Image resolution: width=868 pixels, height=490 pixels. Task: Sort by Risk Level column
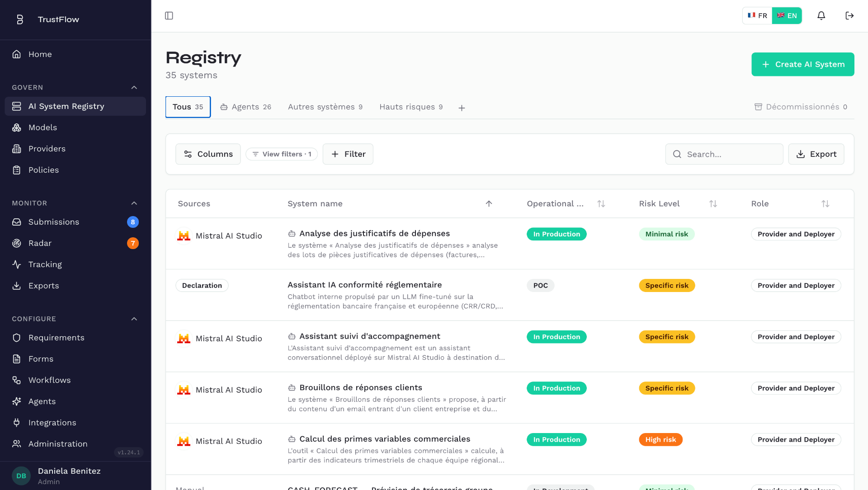click(x=713, y=204)
